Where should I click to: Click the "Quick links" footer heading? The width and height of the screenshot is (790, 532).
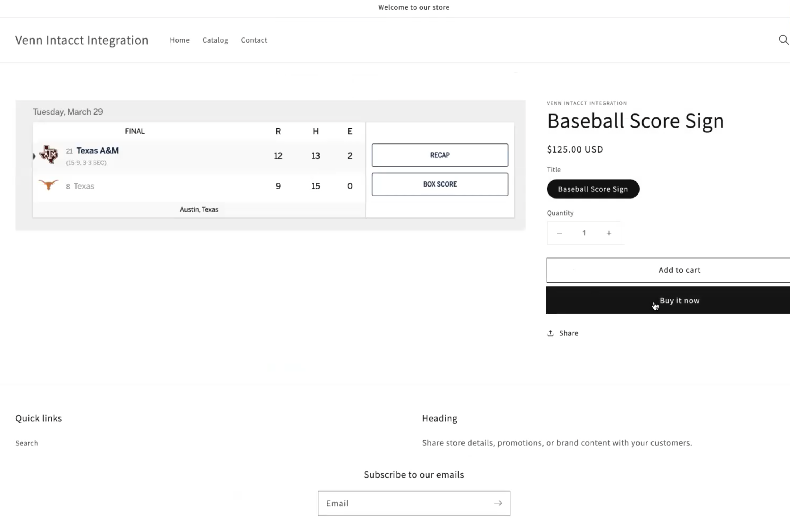39,418
